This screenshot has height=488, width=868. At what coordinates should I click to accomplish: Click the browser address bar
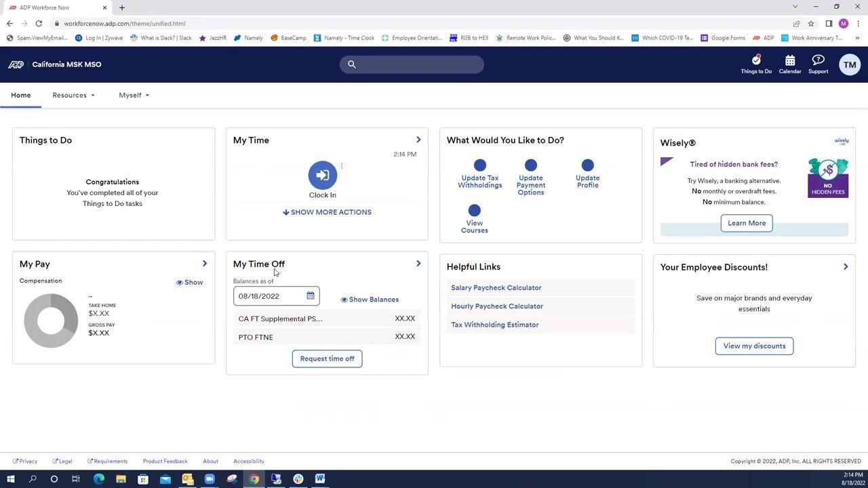pyautogui.click(x=420, y=23)
